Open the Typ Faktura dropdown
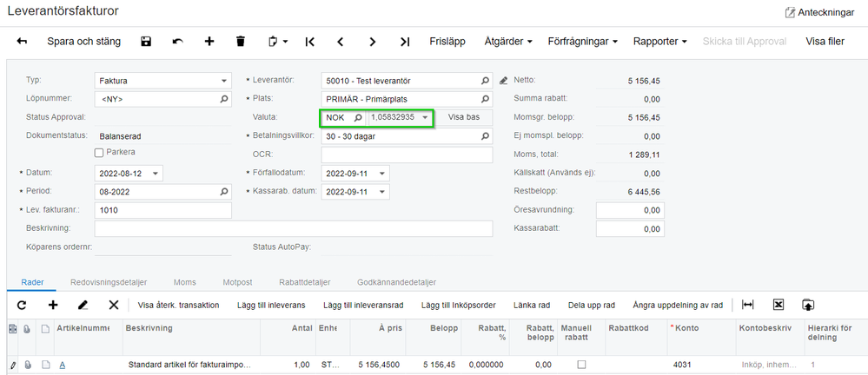The height and width of the screenshot is (375, 868). [223, 81]
